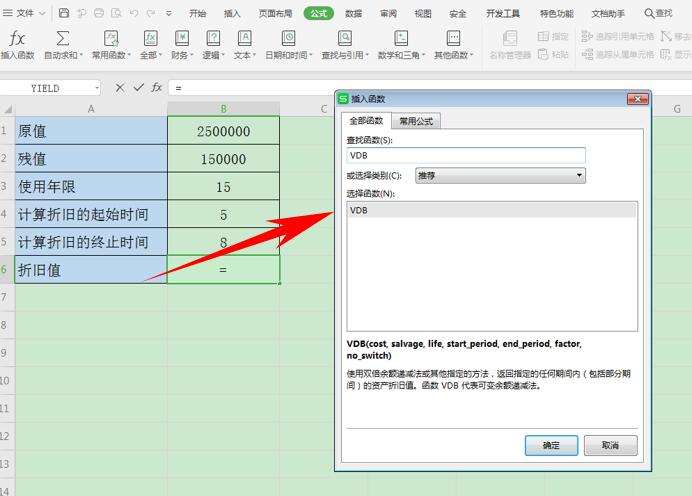Screen dimensions: 692x496
Task: Open the Logical (逻辑) functions menu
Action: 213,44
